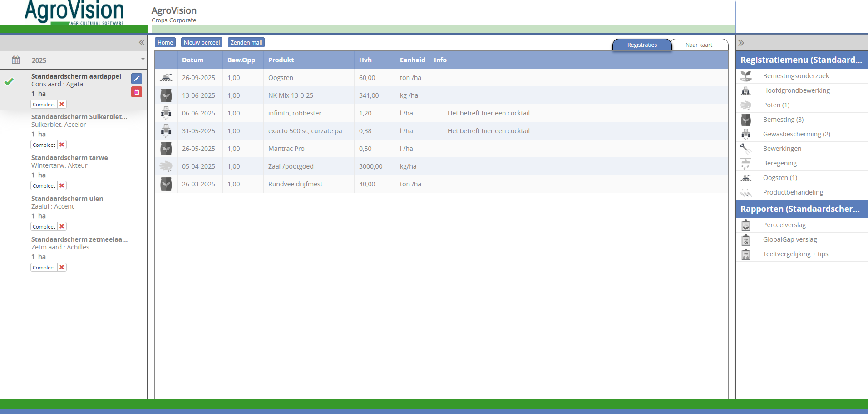Click the Nieuw perceel button
This screenshot has width=868, height=414.
point(202,42)
